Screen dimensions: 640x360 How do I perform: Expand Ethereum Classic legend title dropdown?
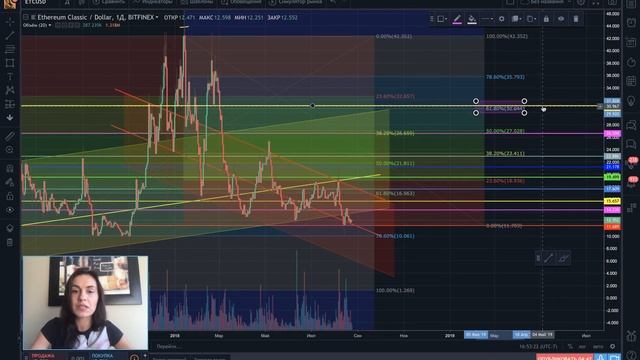coord(157,18)
